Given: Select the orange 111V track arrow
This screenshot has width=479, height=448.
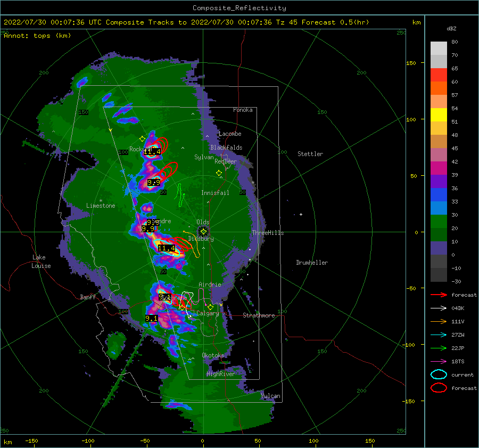Looking at the screenshot, I should (x=439, y=321).
